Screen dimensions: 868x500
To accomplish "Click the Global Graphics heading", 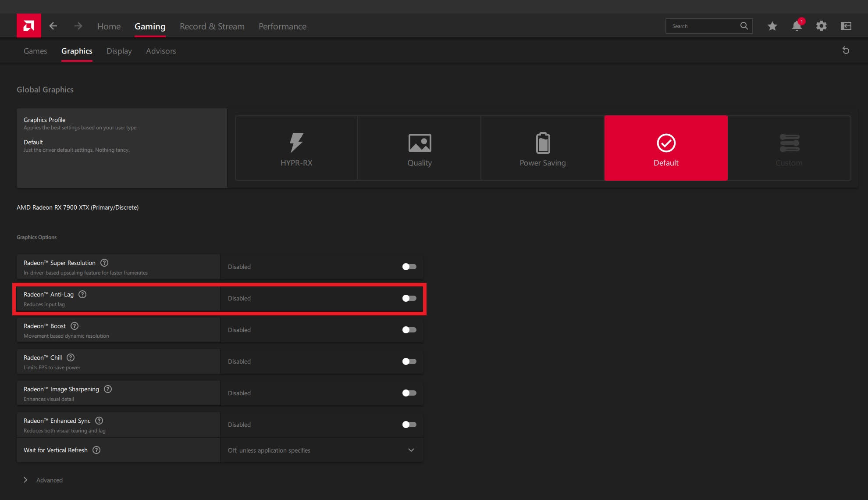I will pos(45,89).
